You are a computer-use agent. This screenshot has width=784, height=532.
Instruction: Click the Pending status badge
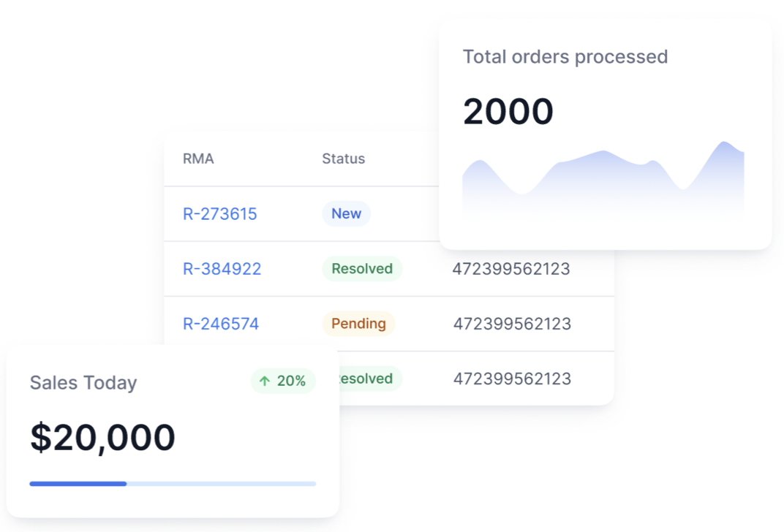click(x=358, y=324)
